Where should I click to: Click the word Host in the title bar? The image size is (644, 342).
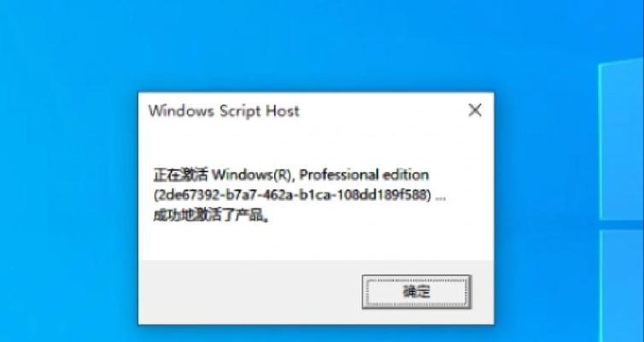coord(283,110)
